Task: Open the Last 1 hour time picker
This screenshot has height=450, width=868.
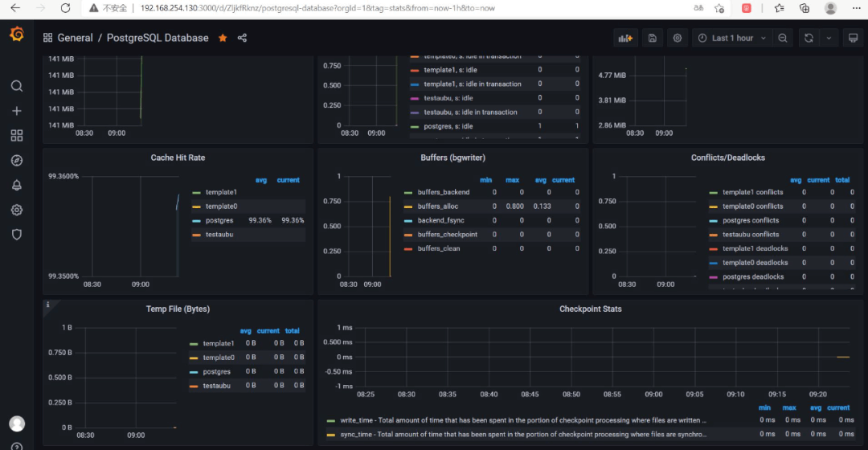Action: click(732, 39)
